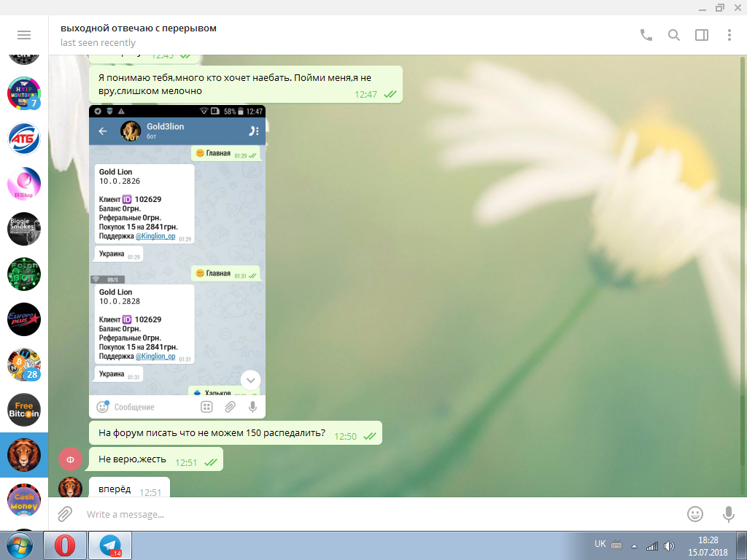Show hidden tray icons arrow
Screen dimensions: 747x560
(634, 546)
